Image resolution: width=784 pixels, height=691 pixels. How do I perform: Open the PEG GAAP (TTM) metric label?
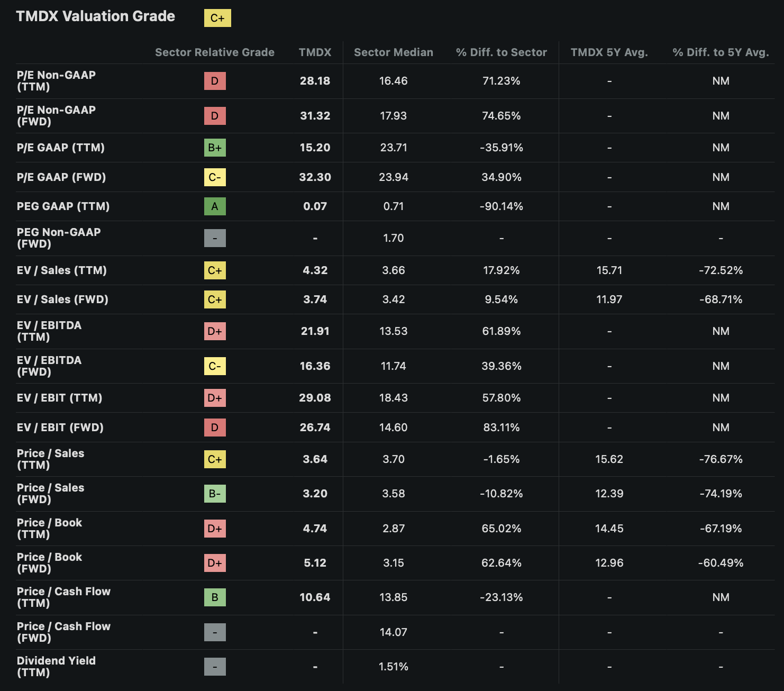63,206
